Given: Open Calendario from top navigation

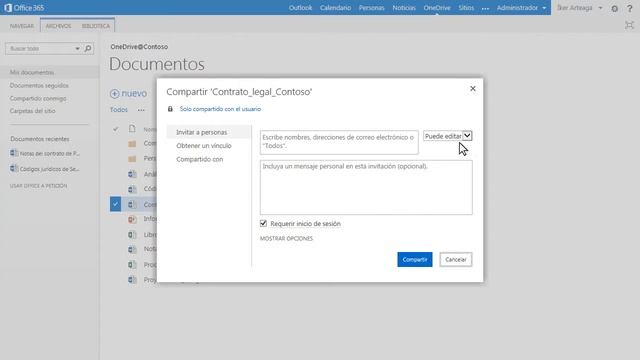Looking at the screenshot, I should (x=336, y=8).
